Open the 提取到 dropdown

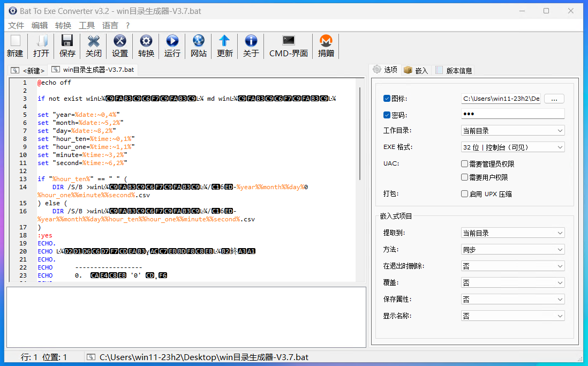512,233
